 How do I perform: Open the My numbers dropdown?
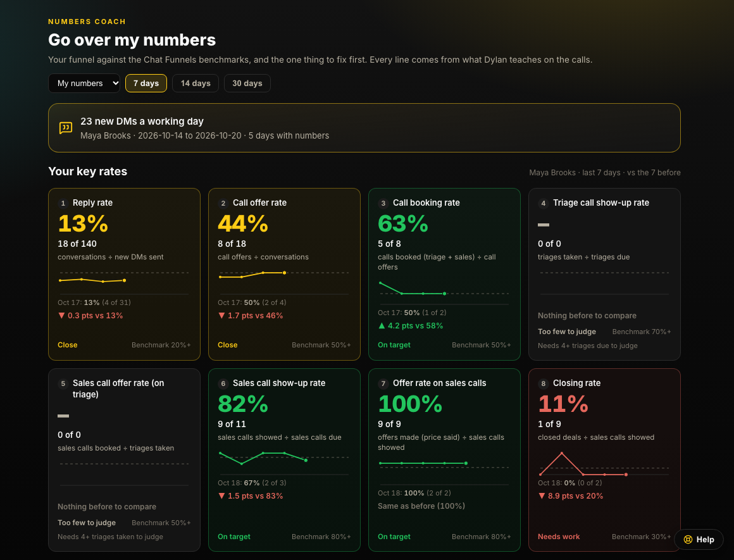coord(84,84)
